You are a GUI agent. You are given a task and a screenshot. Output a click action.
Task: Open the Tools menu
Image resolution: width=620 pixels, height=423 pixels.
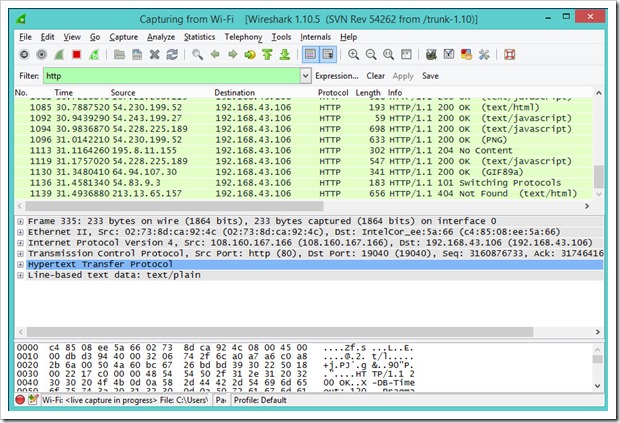(281, 37)
